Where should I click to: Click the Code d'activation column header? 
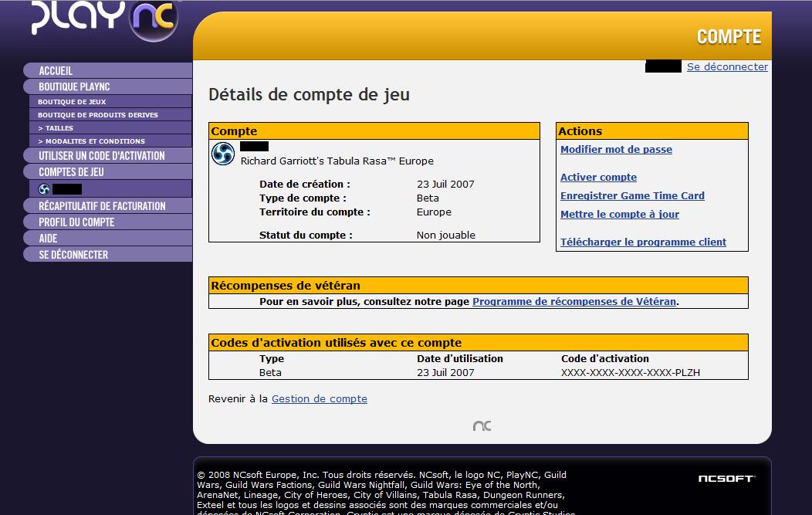pyautogui.click(x=605, y=358)
